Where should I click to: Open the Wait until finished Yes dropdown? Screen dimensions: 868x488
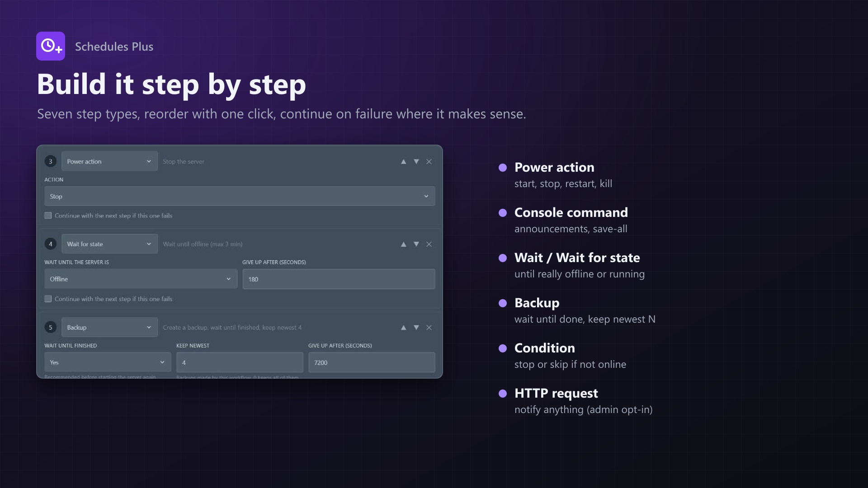point(108,362)
